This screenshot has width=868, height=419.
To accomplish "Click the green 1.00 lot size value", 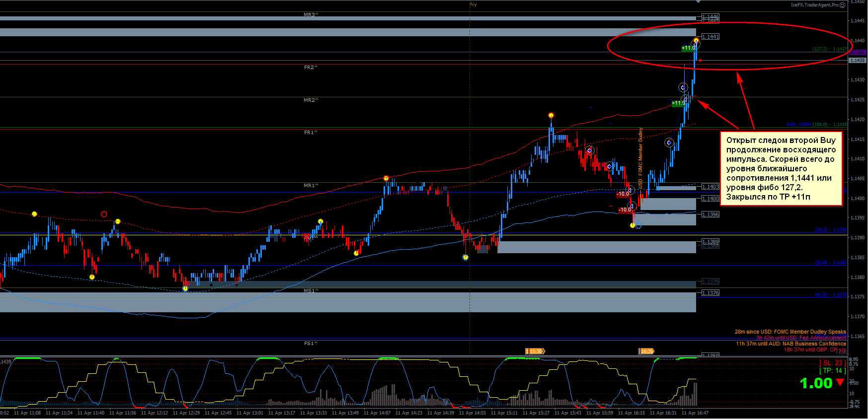I will 816,383.
